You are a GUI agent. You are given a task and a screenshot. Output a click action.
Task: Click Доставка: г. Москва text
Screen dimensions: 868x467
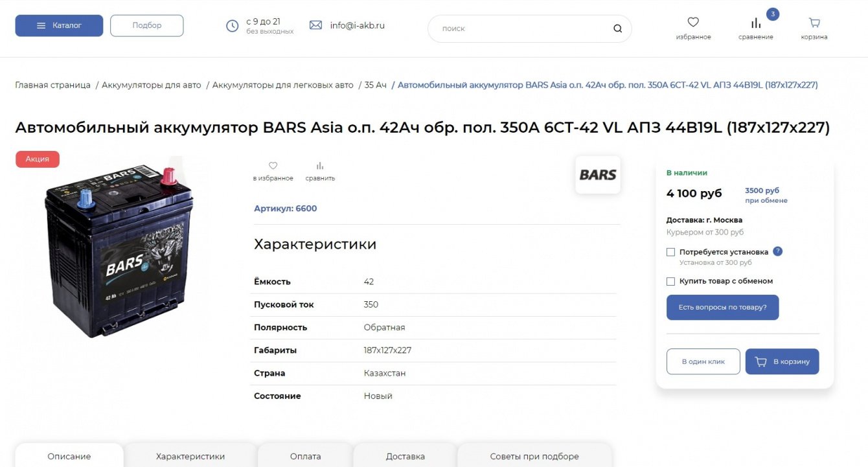coord(704,220)
